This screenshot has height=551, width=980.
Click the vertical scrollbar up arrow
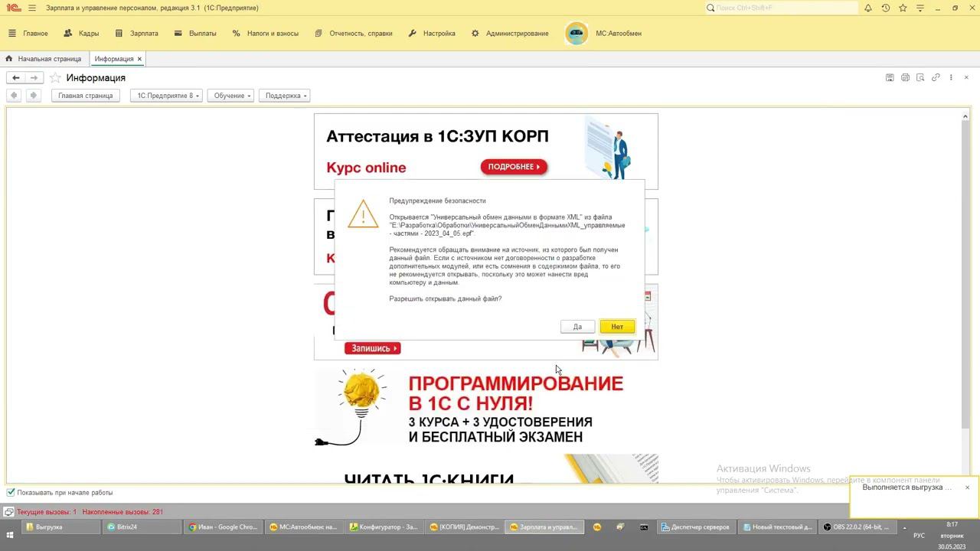pyautogui.click(x=966, y=116)
